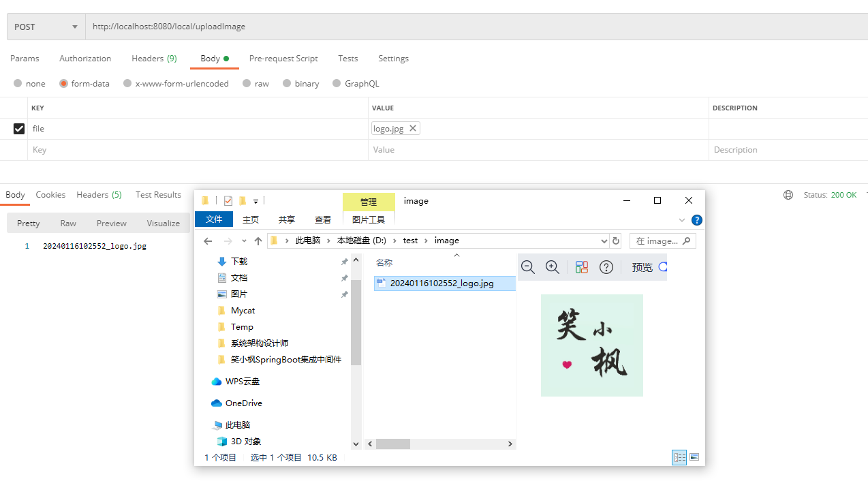This screenshot has width=868, height=494.
Task: Click the Downloads (下载) item in sidebar
Action: click(238, 262)
